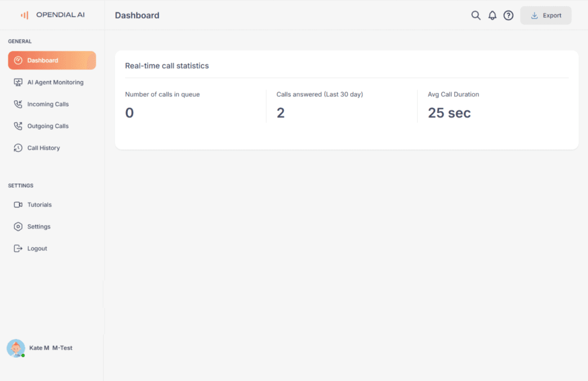The width and height of the screenshot is (588, 381).
Task: Open the help question mark icon
Action: coord(509,15)
